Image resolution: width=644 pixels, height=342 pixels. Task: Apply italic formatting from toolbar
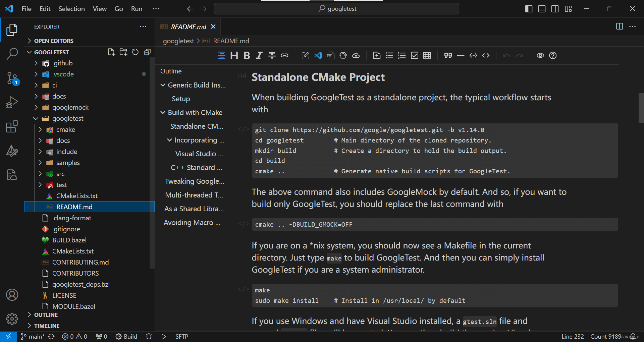pyautogui.click(x=259, y=56)
